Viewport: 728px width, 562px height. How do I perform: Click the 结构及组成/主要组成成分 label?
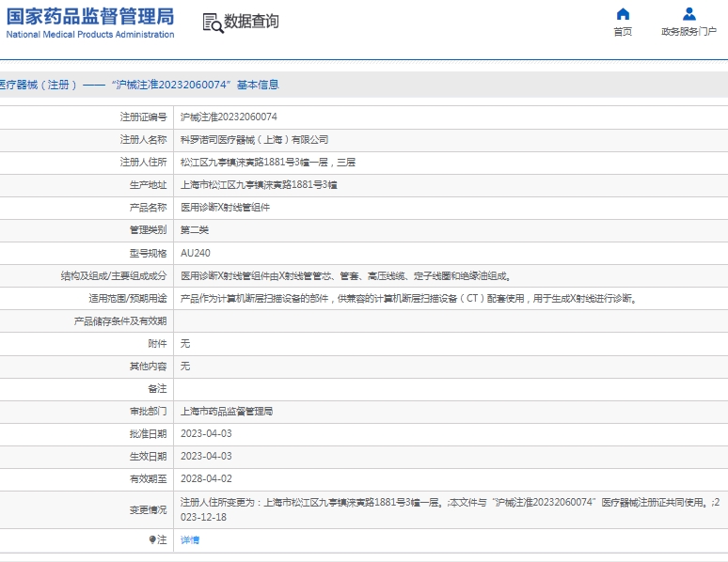tap(114, 276)
